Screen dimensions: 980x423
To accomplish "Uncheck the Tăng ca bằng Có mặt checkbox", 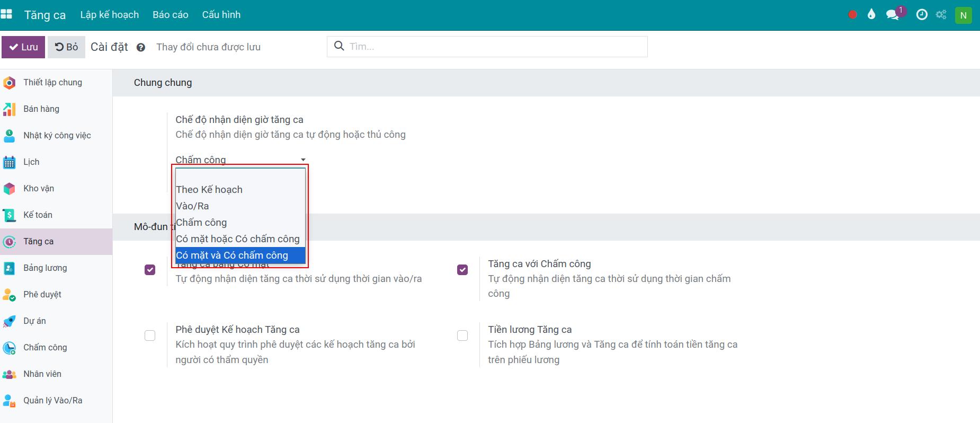I will pos(150,270).
